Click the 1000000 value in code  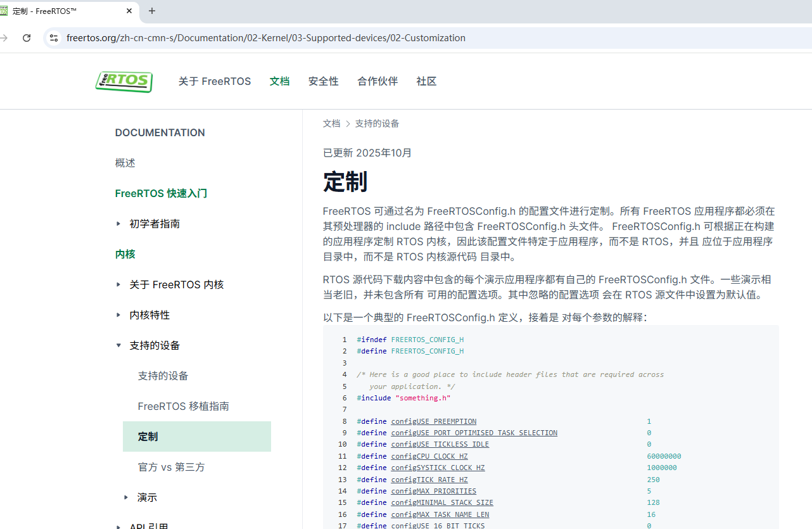tap(662, 468)
